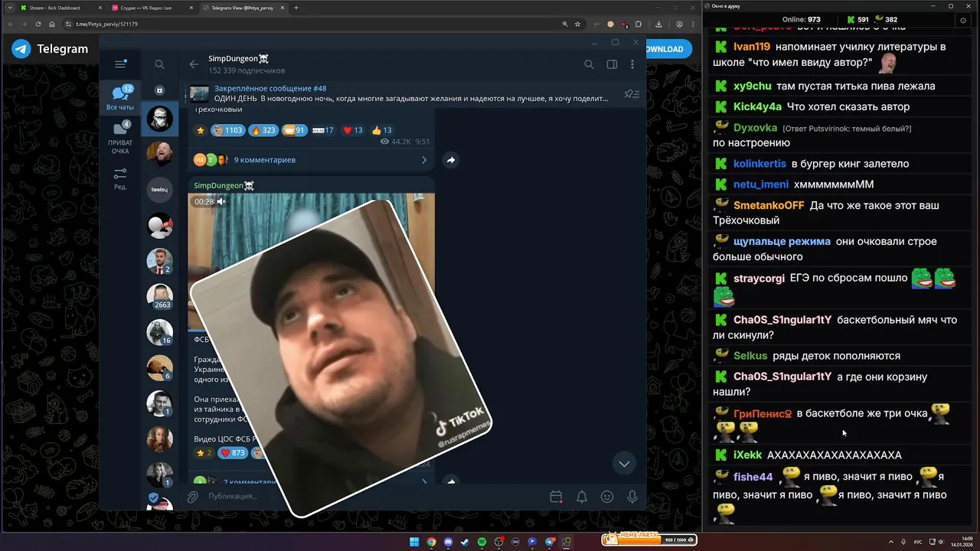980x551 pixels.
Task: Open Discord from the taskbar
Action: (x=448, y=542)
